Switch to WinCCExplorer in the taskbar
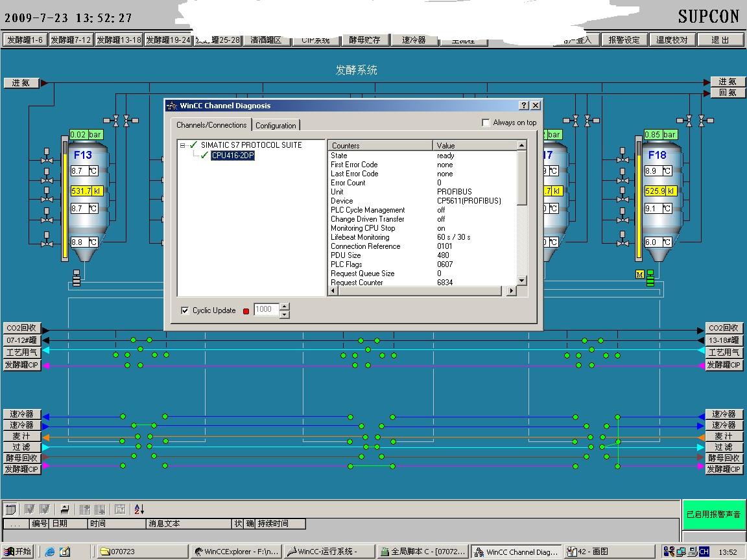Screen dimensions: 747x560 [236, 552]
